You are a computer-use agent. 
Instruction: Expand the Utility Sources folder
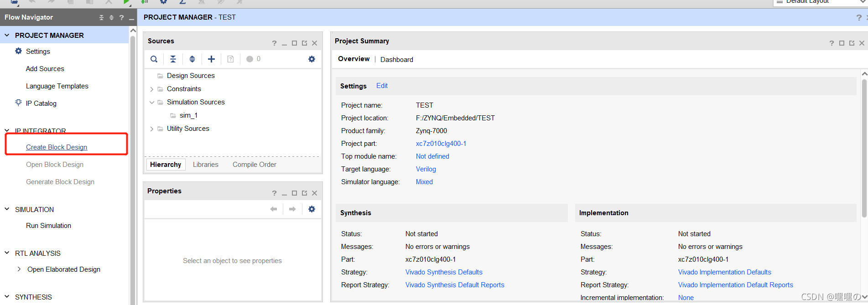point(152,129)
